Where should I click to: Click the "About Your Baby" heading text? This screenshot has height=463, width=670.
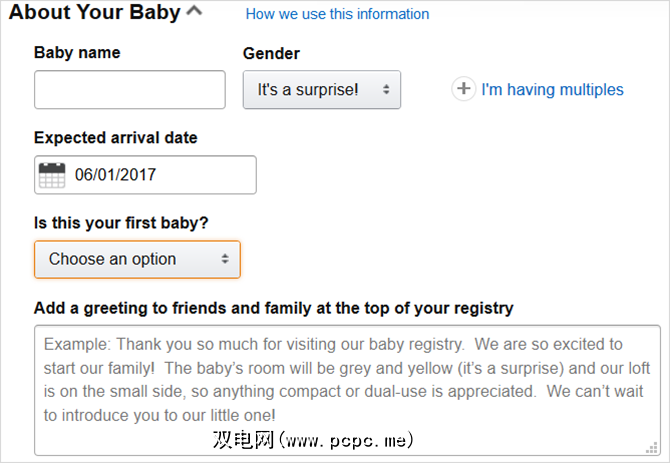(94, 13)
